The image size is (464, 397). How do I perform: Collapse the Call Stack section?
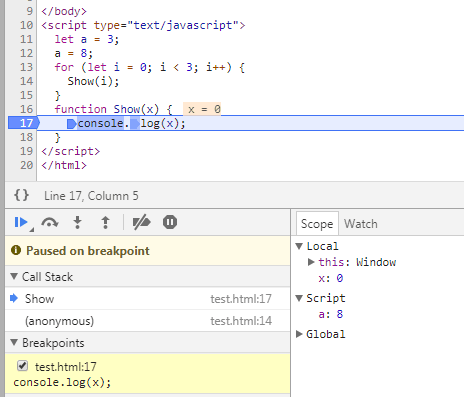coord(14,276)
